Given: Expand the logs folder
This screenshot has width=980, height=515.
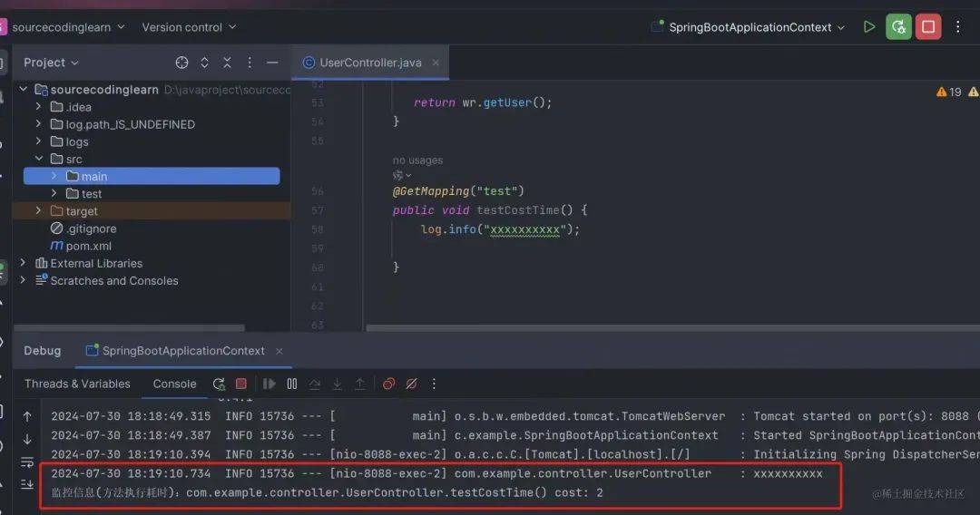Looking at the screenshot, I should [38, 141].
